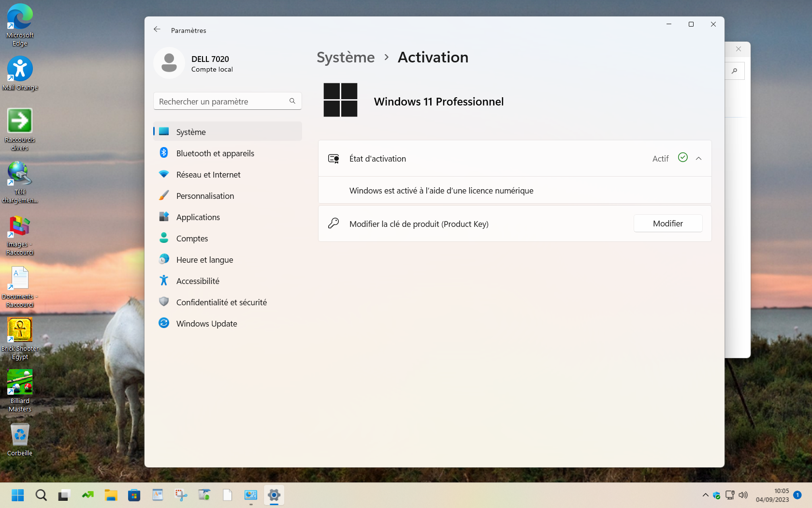This screenshot has height=508, width=812.
Task: Open File Explorer from taskbar
Action: 111,495
